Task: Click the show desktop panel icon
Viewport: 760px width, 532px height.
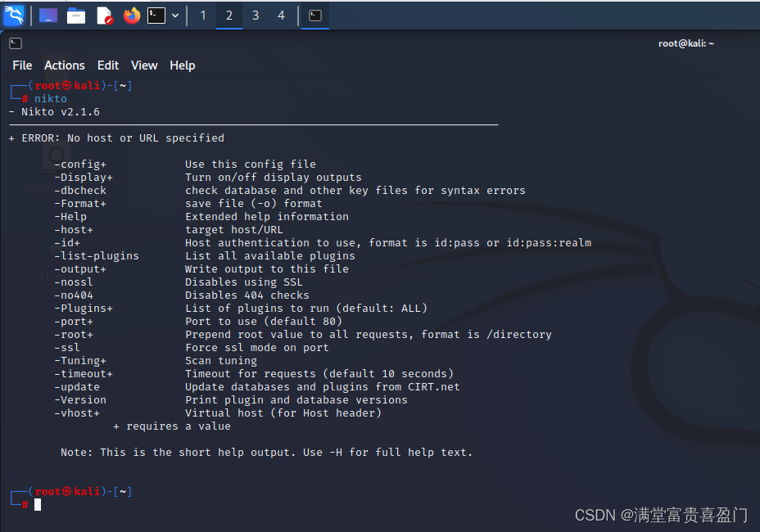Action: tap(48, 16)
